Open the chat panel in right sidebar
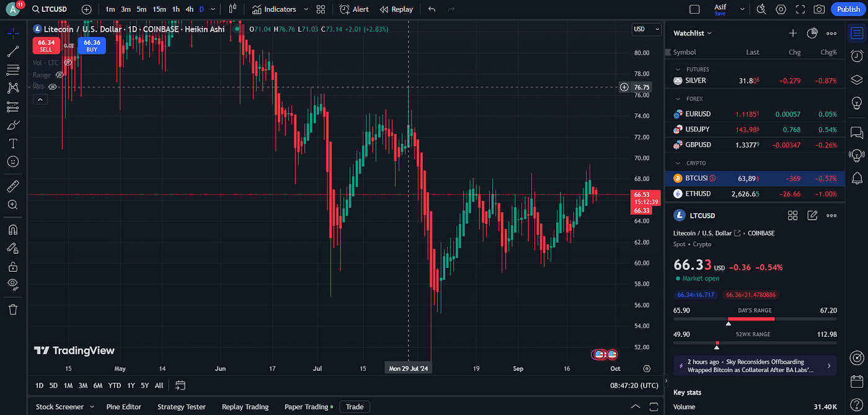The width and height of the screenshot is (868, 415). 857,132
